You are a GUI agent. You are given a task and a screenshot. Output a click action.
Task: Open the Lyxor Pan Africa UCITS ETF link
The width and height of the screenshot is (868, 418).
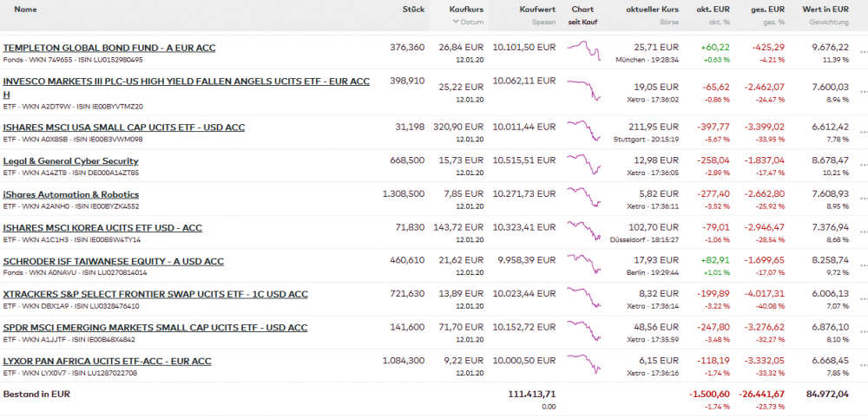click(108, 361)
